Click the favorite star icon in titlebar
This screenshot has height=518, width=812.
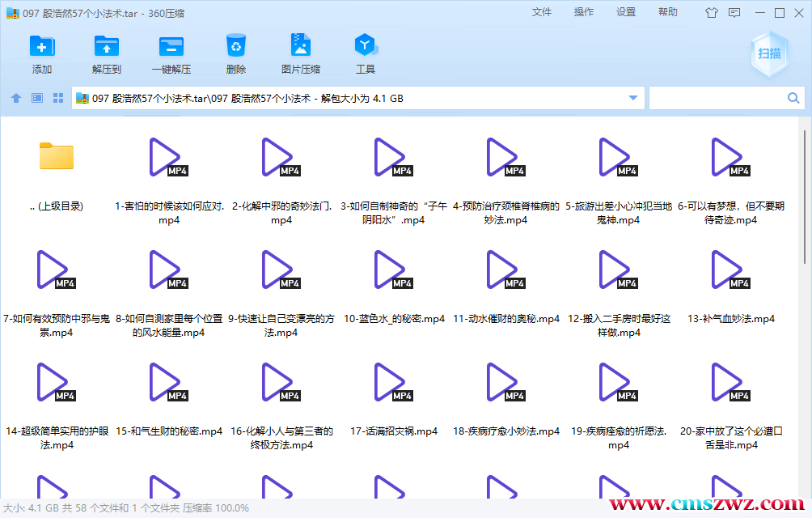click(712, 12)
